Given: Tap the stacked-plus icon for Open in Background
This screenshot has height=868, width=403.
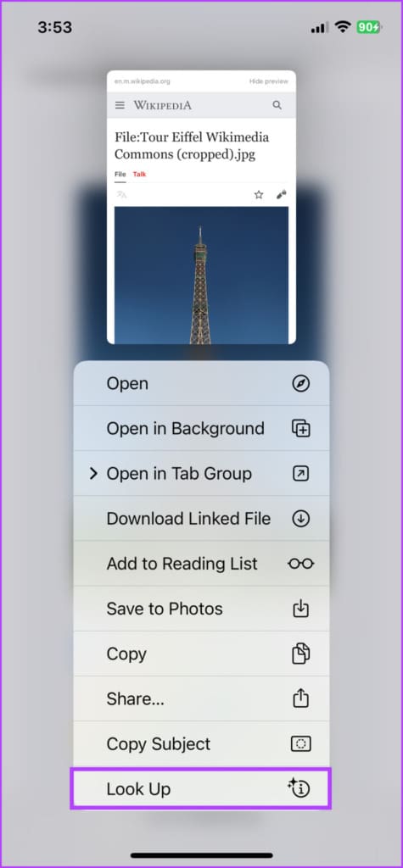Looking at the screenshot, I should click(x=300, y=428).
